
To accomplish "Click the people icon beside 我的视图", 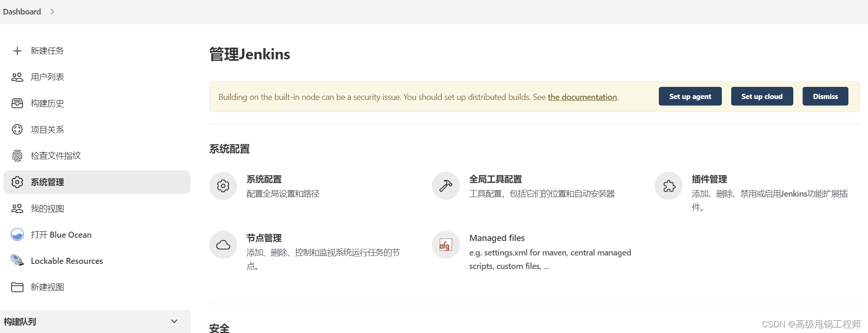I will (17, 208).
